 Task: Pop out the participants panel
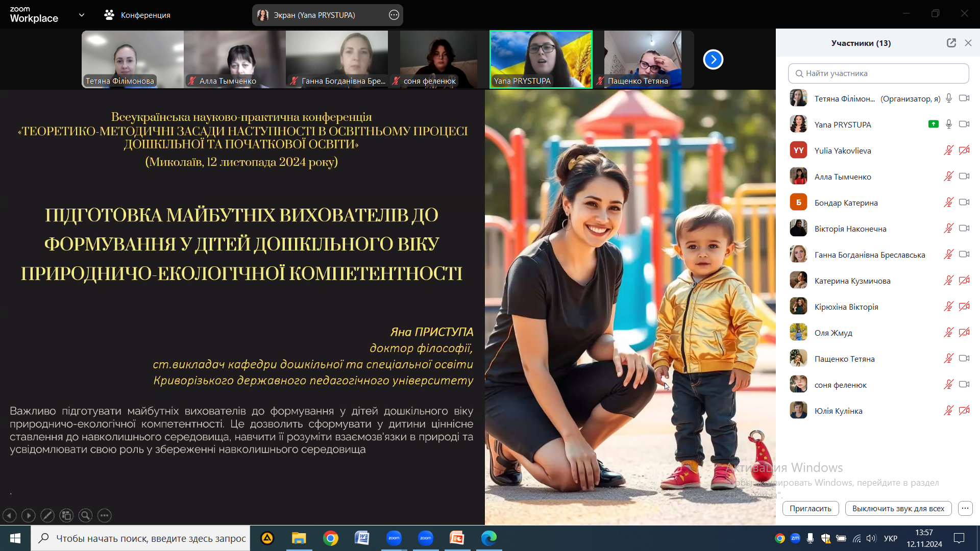click(x=951, y=43)
